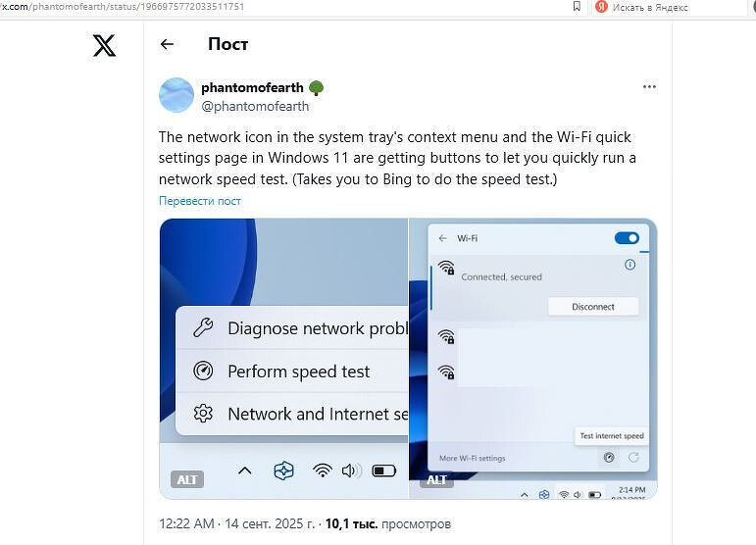The width and height of the screenshot is (756, 545).
Task: Select Diagnose network problems entry
Action: (x=292, y=328)
